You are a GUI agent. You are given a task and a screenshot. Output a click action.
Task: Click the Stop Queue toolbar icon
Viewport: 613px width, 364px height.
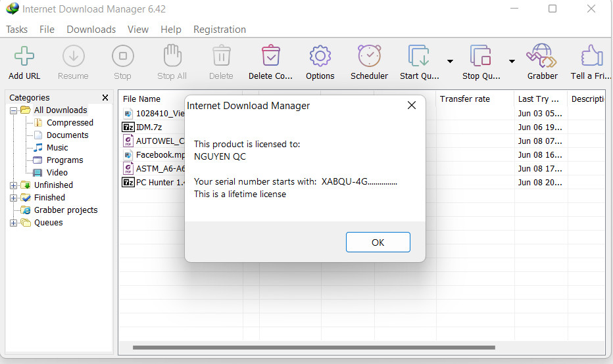coord(481,55)
